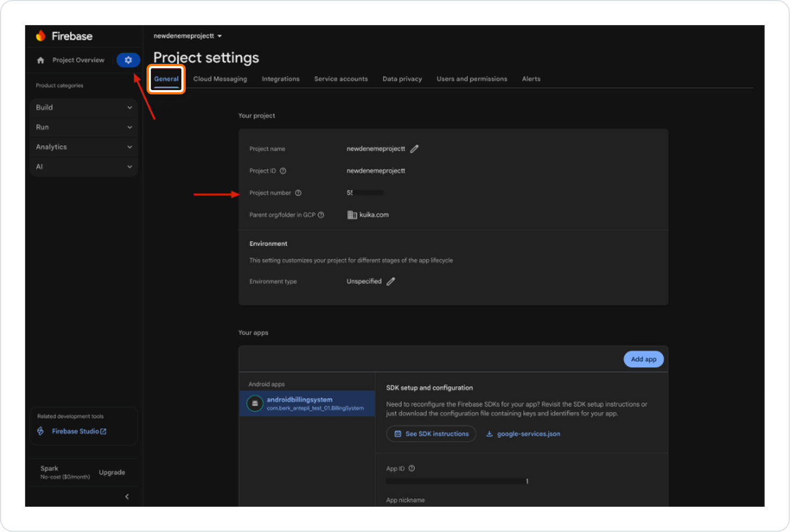The height and width of the screenshot is (532, 790).
Task: Open help icon next to Project number
Action: point(298,193)
